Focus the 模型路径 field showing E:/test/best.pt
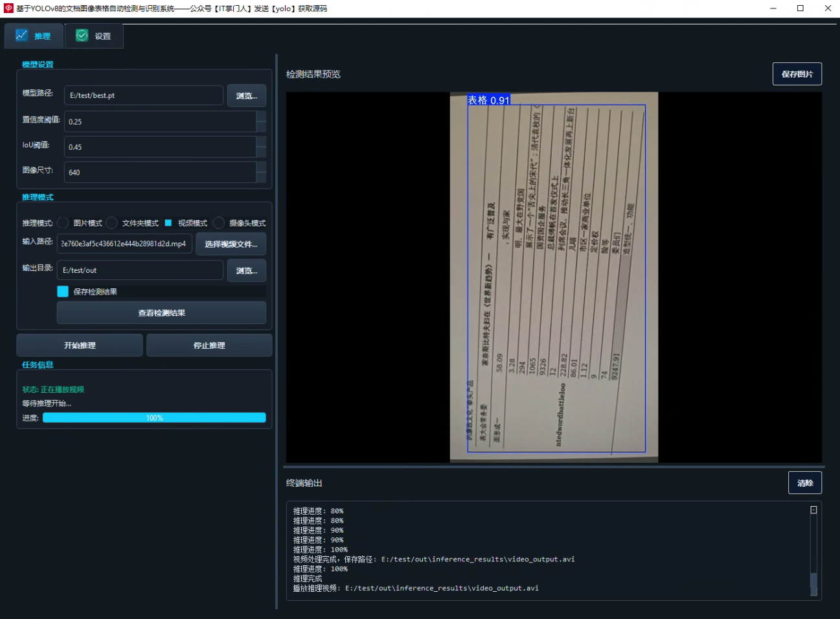This screenshot has height=619, width=840. 144,95
